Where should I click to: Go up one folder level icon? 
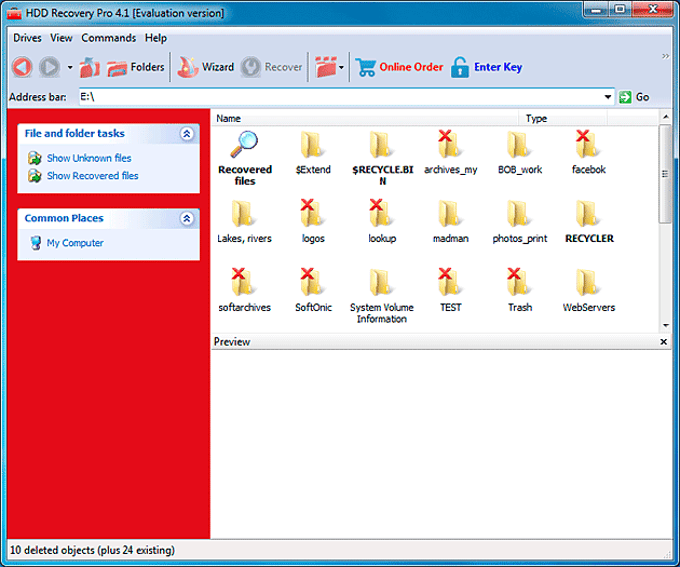point(89,67)
